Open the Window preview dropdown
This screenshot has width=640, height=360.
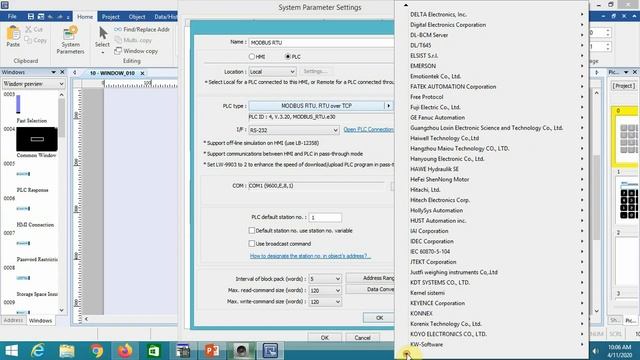pos(33,84)
